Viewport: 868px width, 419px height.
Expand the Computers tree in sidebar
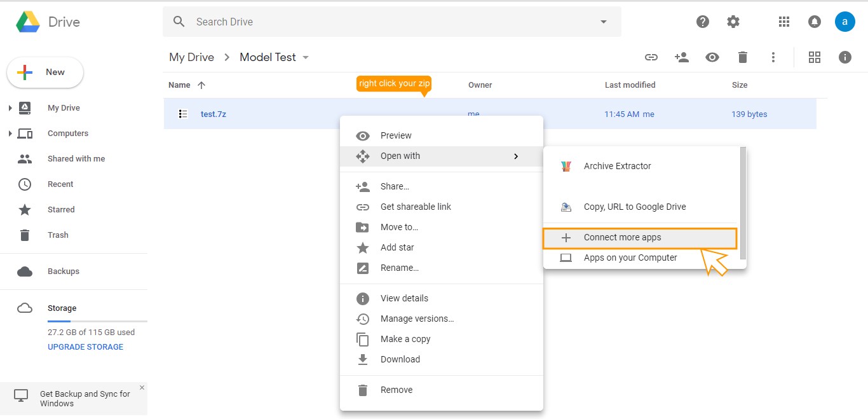pyautogui.click(x=10, y=134)
